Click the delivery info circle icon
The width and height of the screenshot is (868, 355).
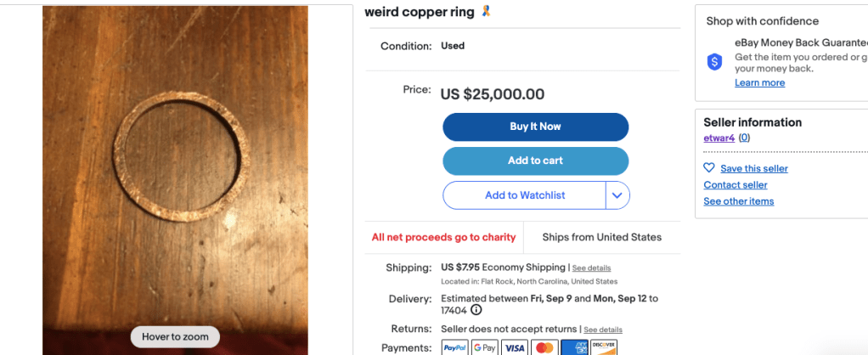(x=476, y=310)
